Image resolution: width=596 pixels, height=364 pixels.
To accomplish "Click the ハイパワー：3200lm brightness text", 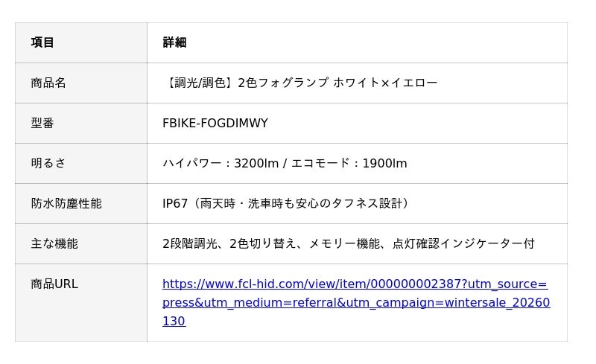I will 220,163.
